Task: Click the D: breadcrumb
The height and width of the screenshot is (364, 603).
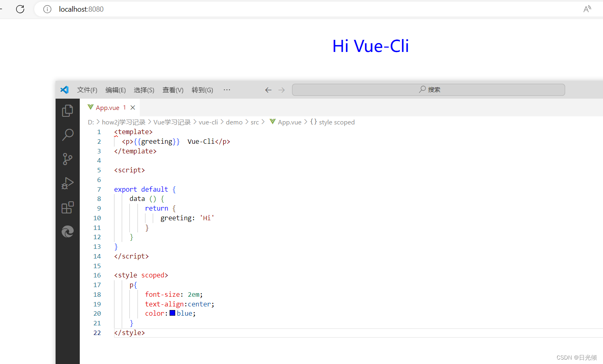Action: point(91,122)
